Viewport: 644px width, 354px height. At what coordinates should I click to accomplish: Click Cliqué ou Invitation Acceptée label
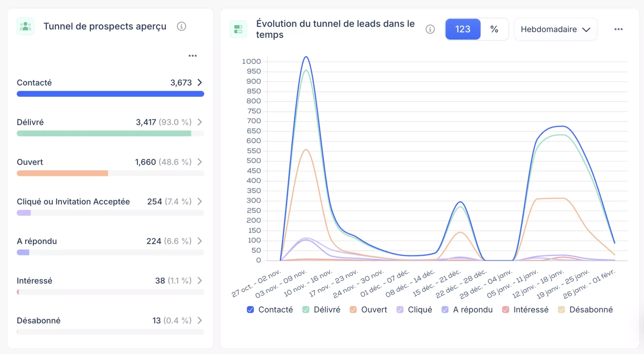[73, 201]
